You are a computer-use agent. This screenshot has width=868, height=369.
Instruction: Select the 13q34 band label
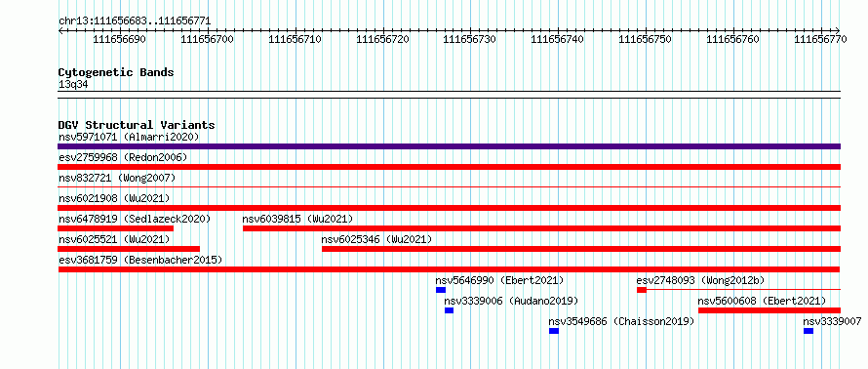pyautogui.click(x=73, y=85)
